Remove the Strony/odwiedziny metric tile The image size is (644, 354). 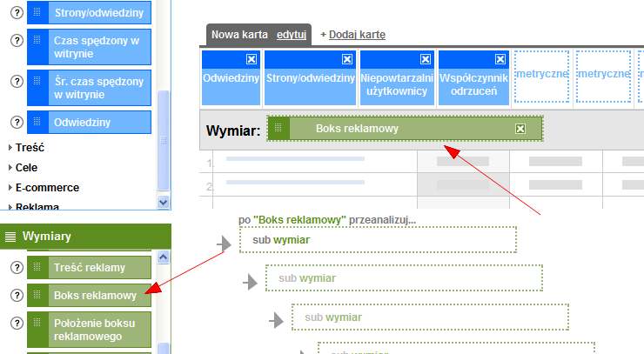click(x=346, y=59)
